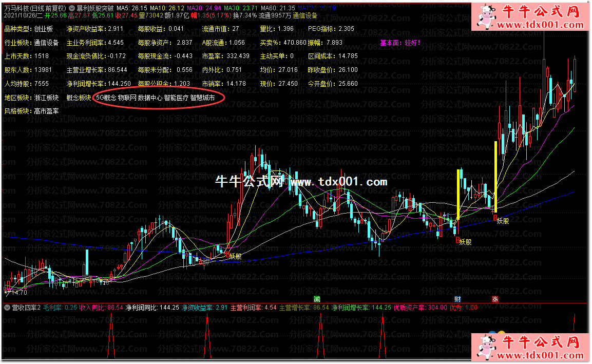The image size is (592, 364).
Task: Click 行业板块: 通信设备 field
Action: 32,43
